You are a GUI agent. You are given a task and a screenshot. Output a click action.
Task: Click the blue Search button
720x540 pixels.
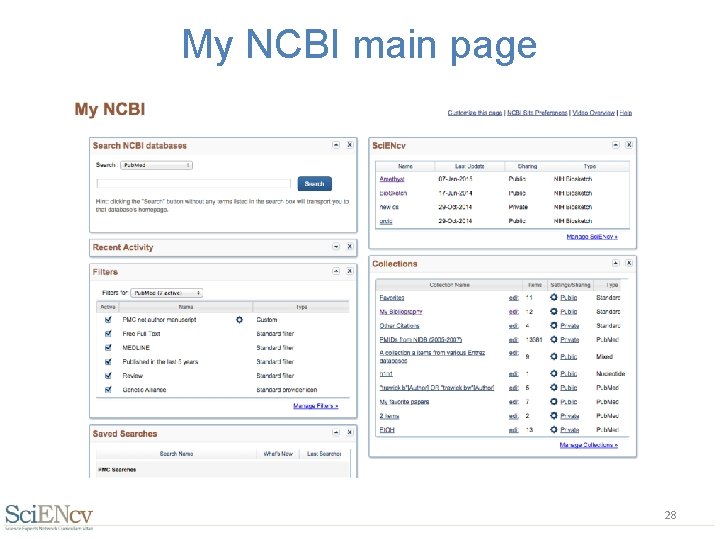point(315,184)
